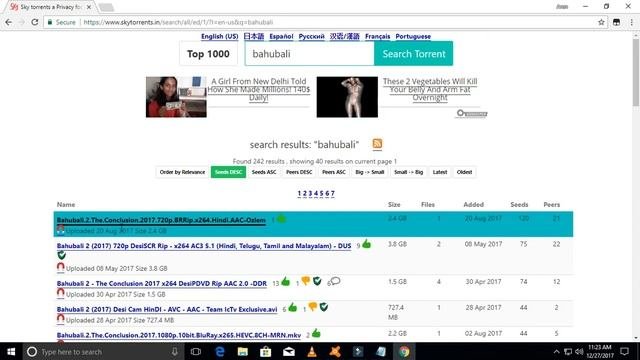Screen dimensions: 640x360
Task: Click thumbs-up on highlighted Ozlem torrent row
Action: point(281,219)
